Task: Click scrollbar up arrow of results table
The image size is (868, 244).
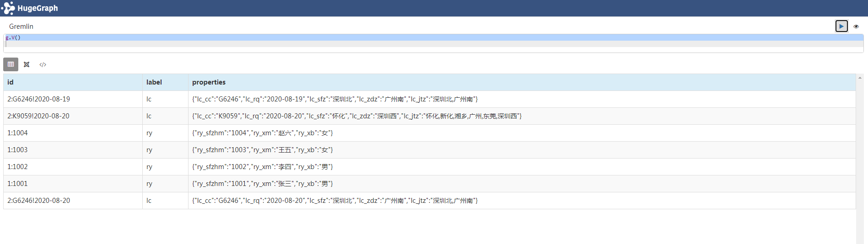Action: click(x=860, y=78)
